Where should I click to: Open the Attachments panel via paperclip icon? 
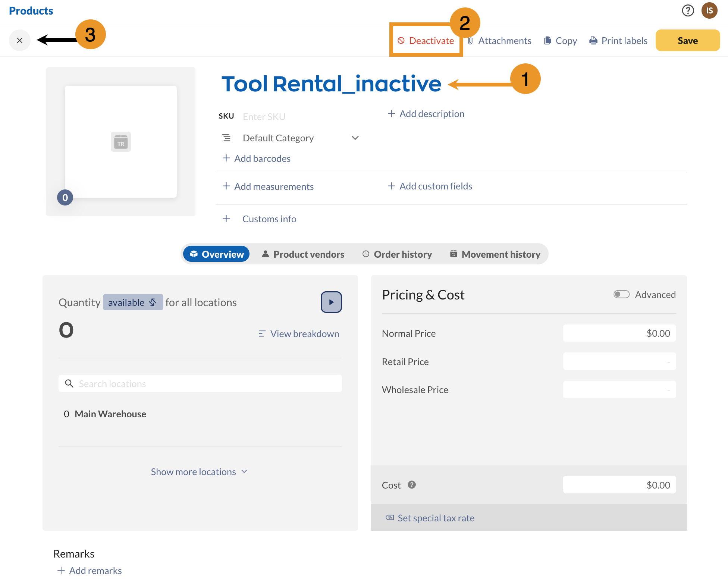tap(470, 40)
